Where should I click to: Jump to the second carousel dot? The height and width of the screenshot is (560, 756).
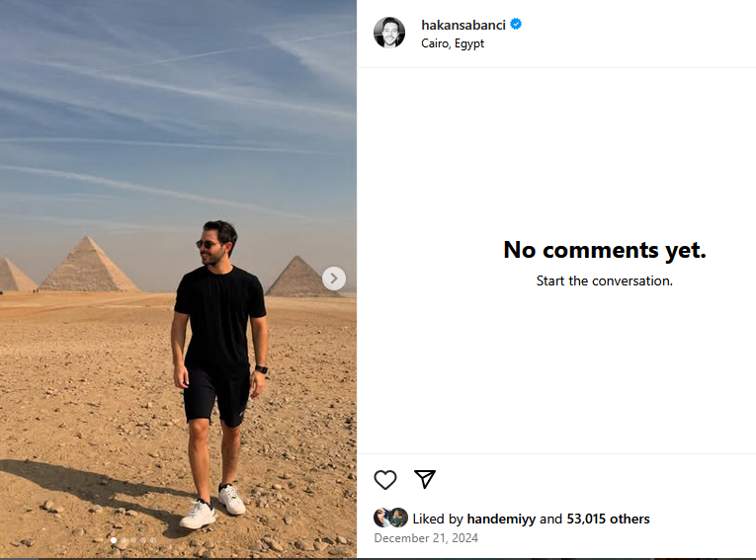[x=124, y=540]
